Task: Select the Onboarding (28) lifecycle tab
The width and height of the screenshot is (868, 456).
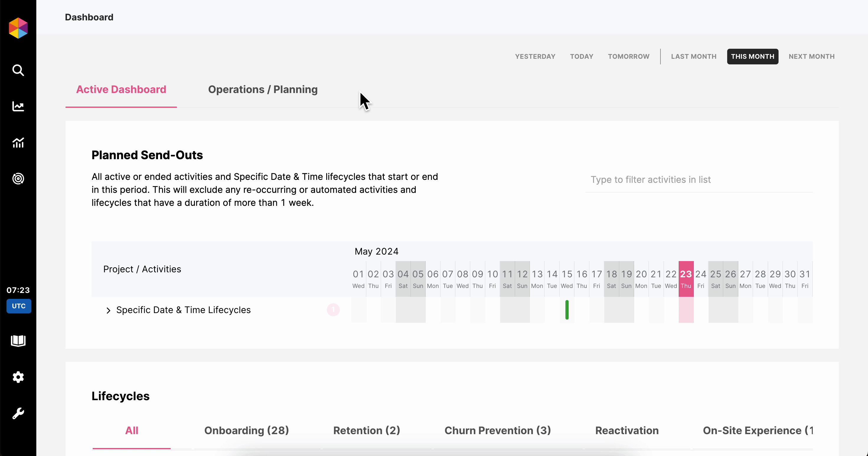Action: tap(246, 430)
